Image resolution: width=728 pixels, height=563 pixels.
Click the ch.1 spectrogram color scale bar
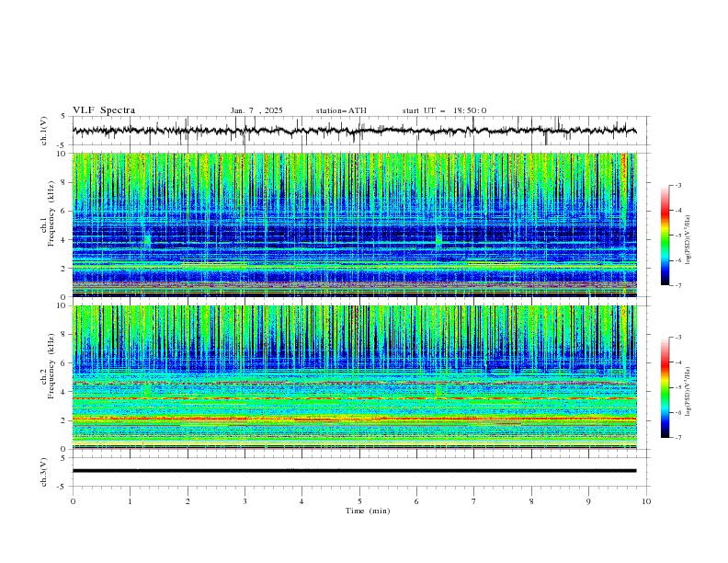pos(665,235)
